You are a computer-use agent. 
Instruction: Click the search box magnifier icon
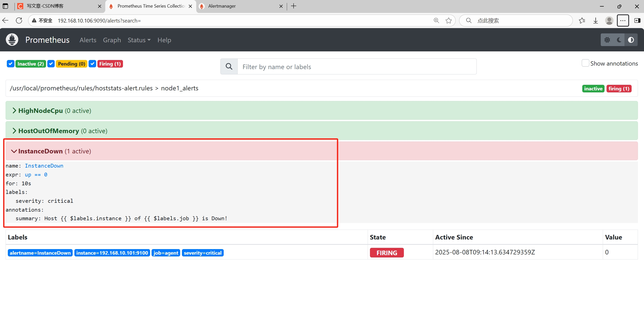[x=469, y=21]
